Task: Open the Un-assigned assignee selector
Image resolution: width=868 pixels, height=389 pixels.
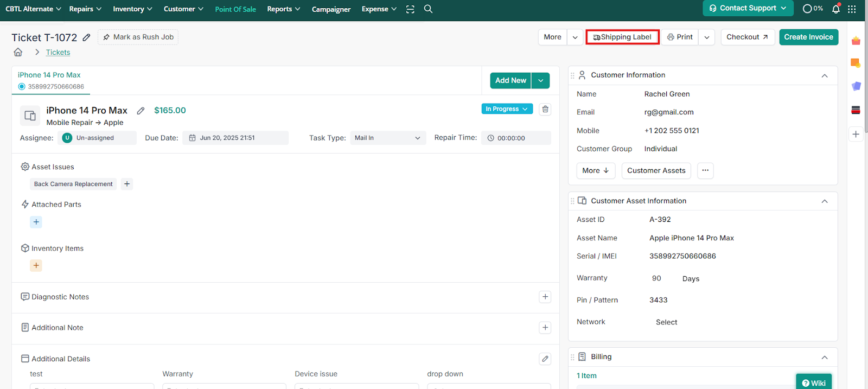Action: pos(98,138)
